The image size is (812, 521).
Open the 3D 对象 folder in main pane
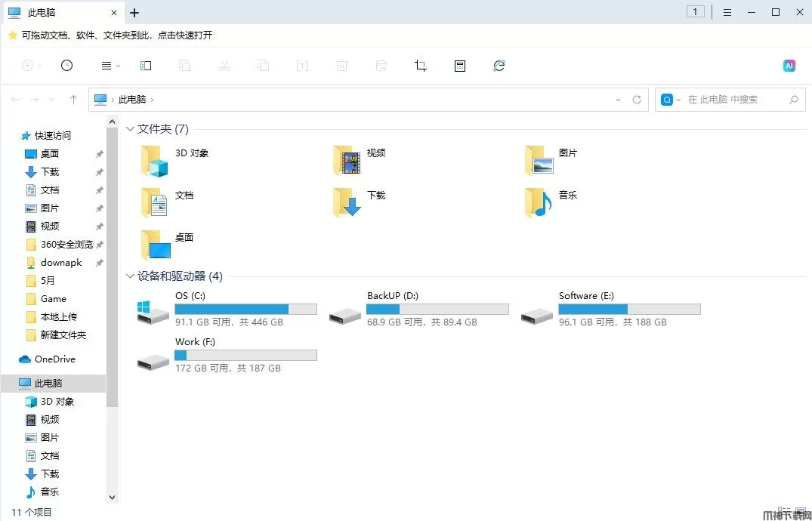tap(176, 161)
